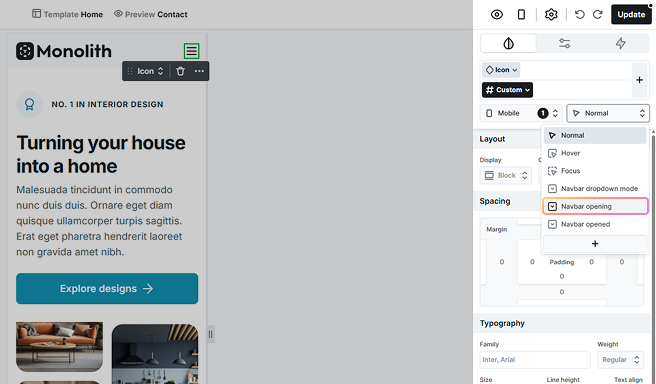Click the preview eye icon in top toolbar
The image size is (656, 384).
pyautogui.click(x=497, y=15)
